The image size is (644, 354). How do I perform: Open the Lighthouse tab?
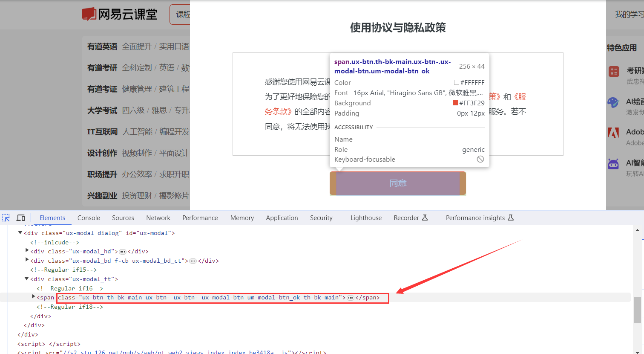(x=366, y=218)
